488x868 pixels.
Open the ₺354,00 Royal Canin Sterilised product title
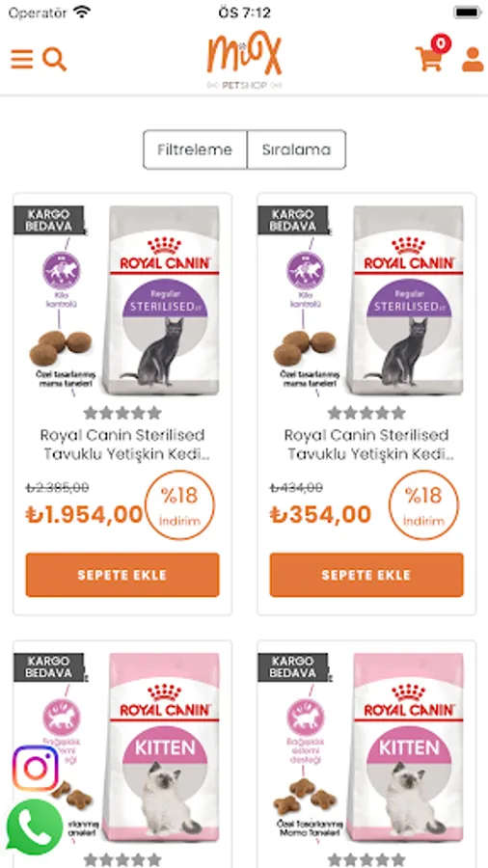click(366, 445)
